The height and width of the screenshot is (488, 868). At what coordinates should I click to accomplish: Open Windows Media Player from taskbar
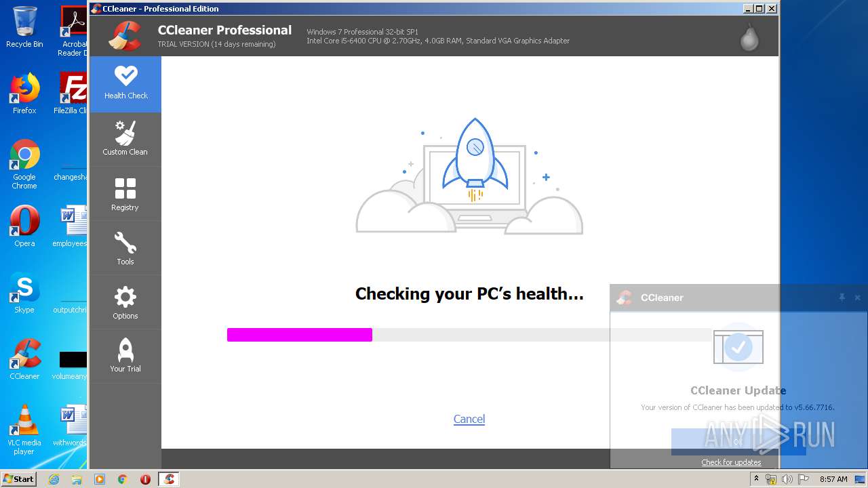100,479
